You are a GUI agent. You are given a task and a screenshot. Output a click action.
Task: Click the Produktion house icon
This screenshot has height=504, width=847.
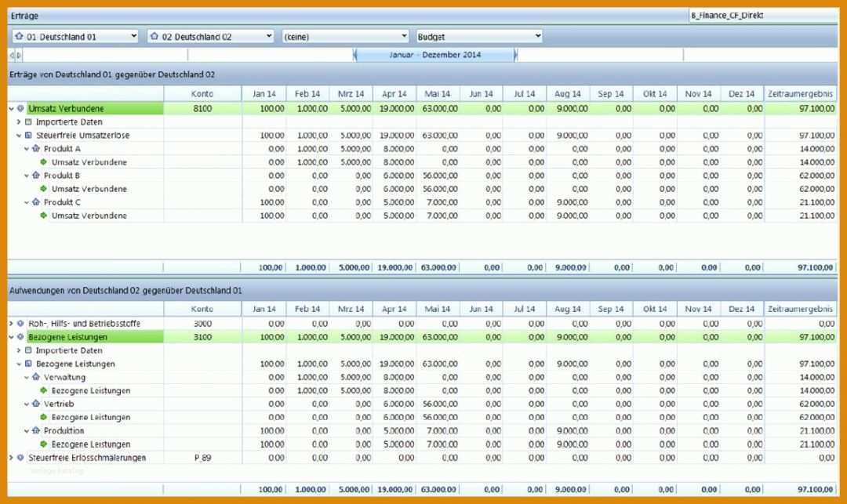36,430
